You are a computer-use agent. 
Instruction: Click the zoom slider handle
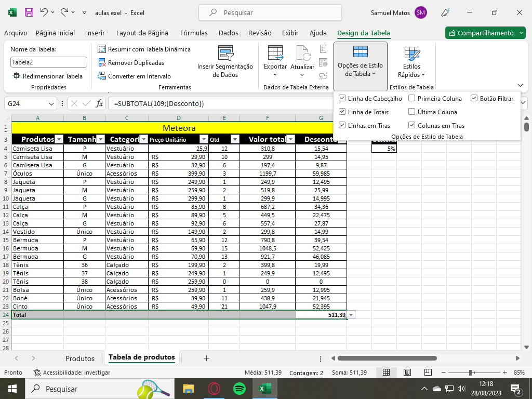[470, 373]
